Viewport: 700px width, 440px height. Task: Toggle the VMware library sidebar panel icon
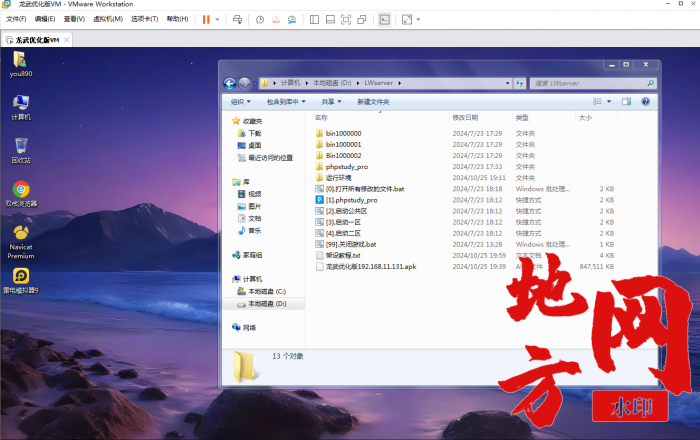pos(314,20)
